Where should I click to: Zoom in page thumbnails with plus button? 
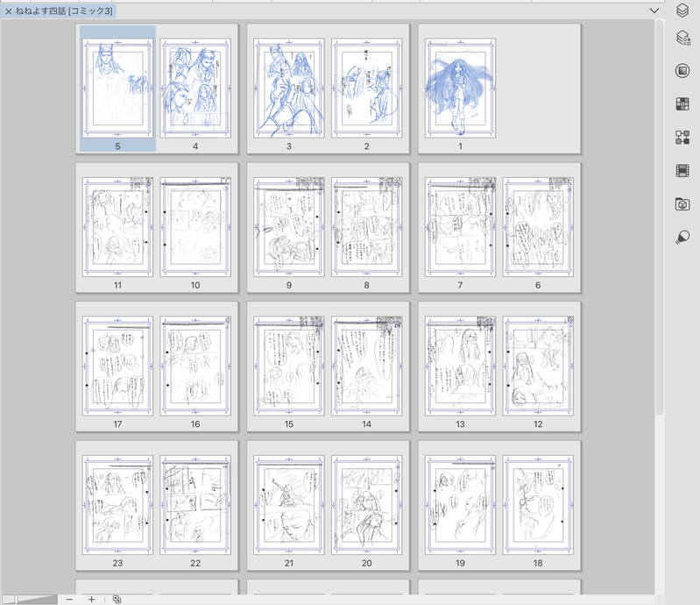pyautogui.click(x=91, y=599)
